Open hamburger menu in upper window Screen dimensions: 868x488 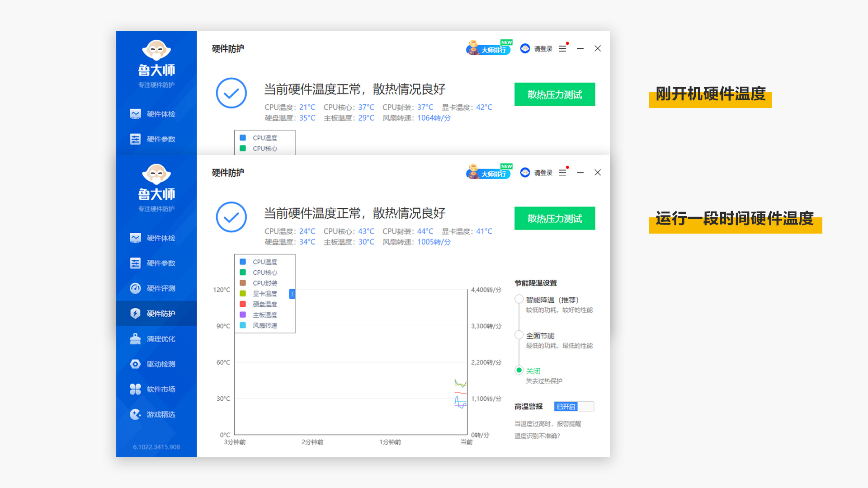click(562, 48)
